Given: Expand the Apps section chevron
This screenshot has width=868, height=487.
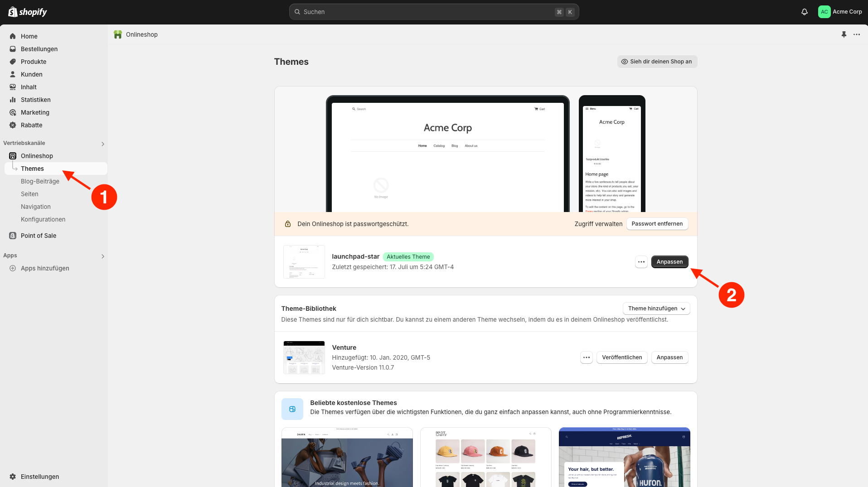Looking at the screenshot, I should coord(103,256).
